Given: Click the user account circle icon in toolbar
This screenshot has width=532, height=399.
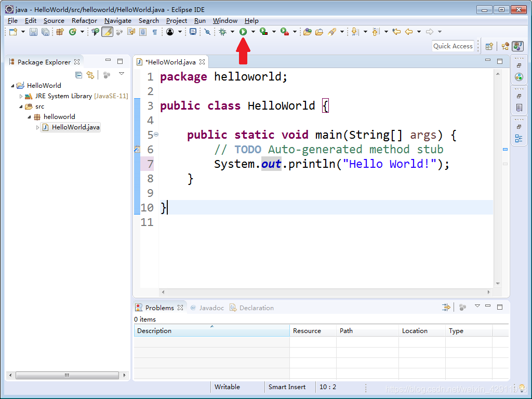Looking at the screenshot, I should click(x=170, y=32).
